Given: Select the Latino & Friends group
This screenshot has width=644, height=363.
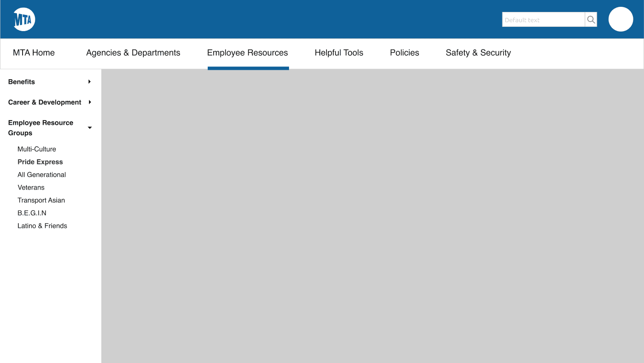Looking at the screenshot, I should [x=42, y=226].
